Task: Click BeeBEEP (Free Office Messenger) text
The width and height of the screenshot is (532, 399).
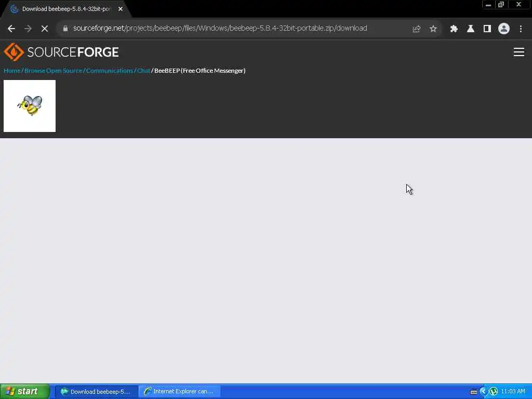Action: (x=199, y=71)
